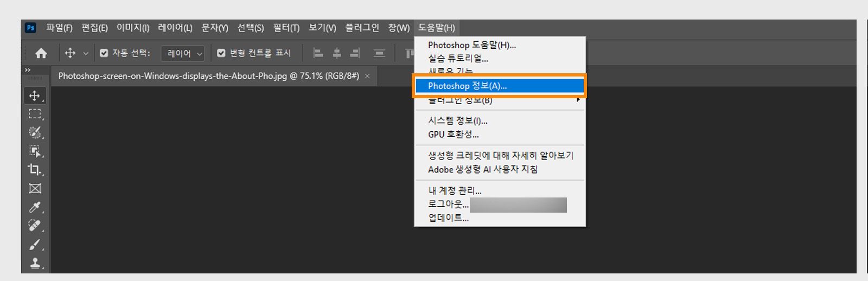This screenshot has width=868, height=281.
Task: Open the 플러그인 menu
Action: 362,28
